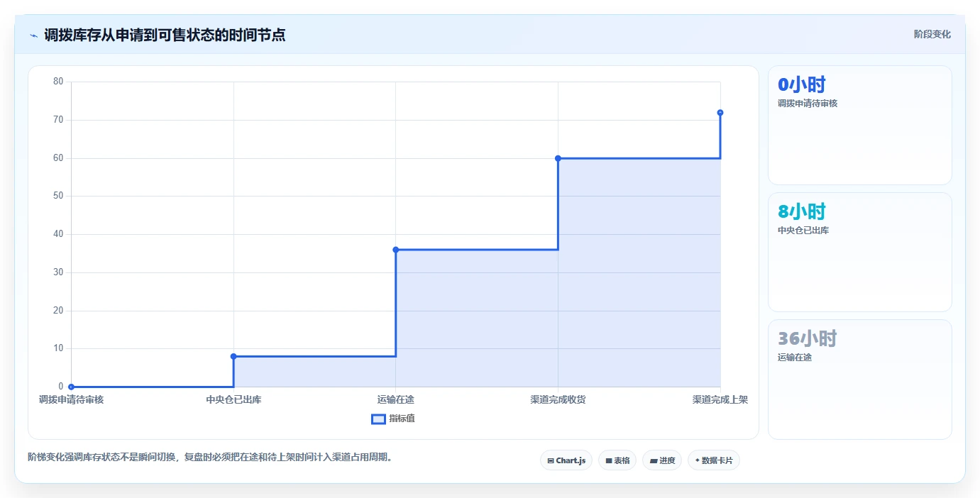The width and height of the screenshot is (980, 498).
Task: Click the blue legend color box
Action: click(x=378, y=419)
